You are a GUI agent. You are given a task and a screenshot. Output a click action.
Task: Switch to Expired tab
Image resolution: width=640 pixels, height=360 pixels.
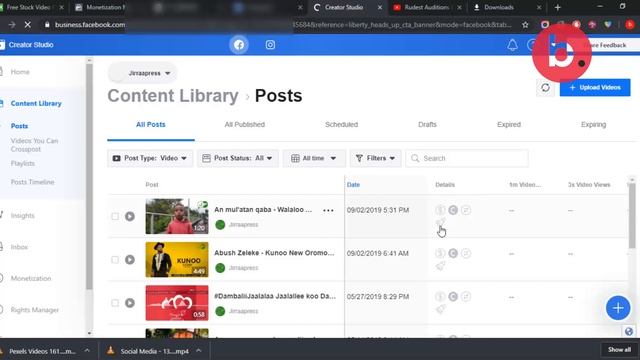point(509,124)
